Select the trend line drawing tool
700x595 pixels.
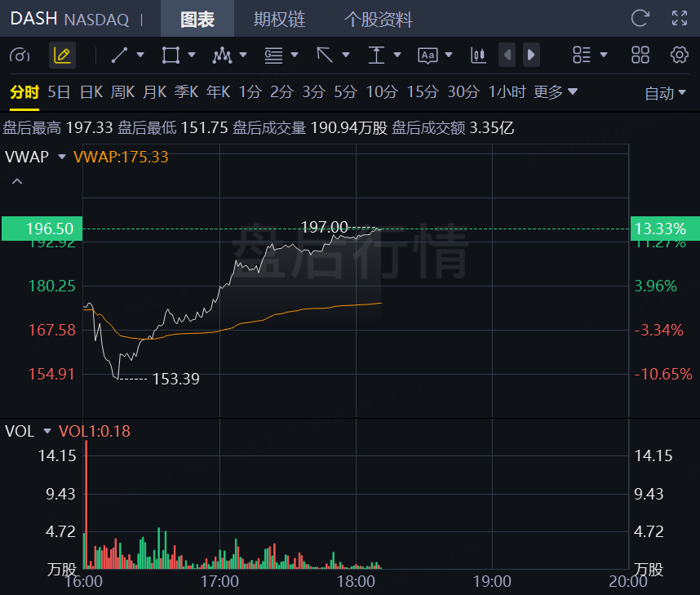tap(120, 56)
